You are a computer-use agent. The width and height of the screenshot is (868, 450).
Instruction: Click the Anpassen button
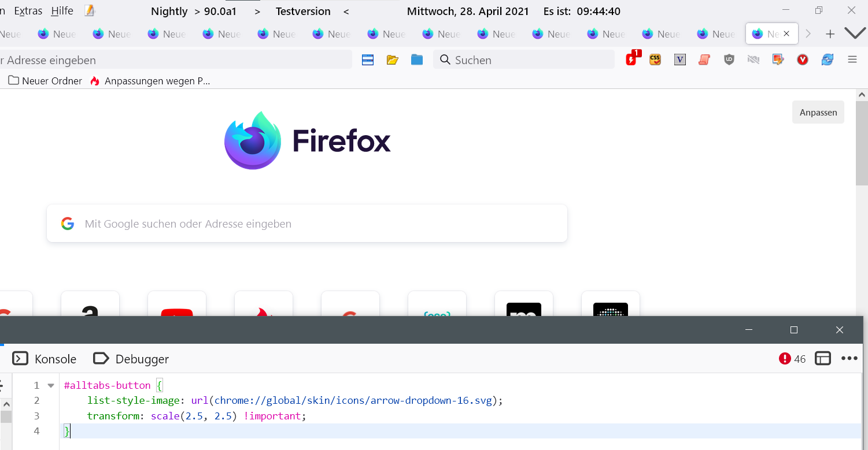818,112
